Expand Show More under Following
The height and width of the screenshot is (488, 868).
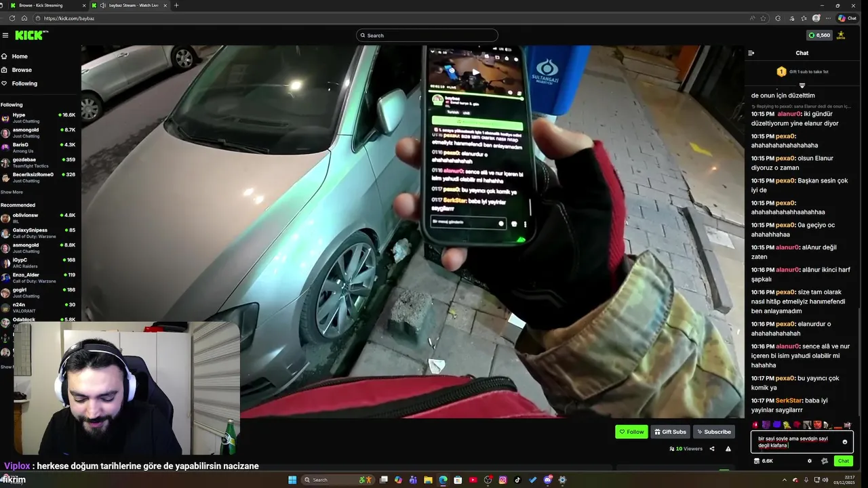[x=12, y=192]
